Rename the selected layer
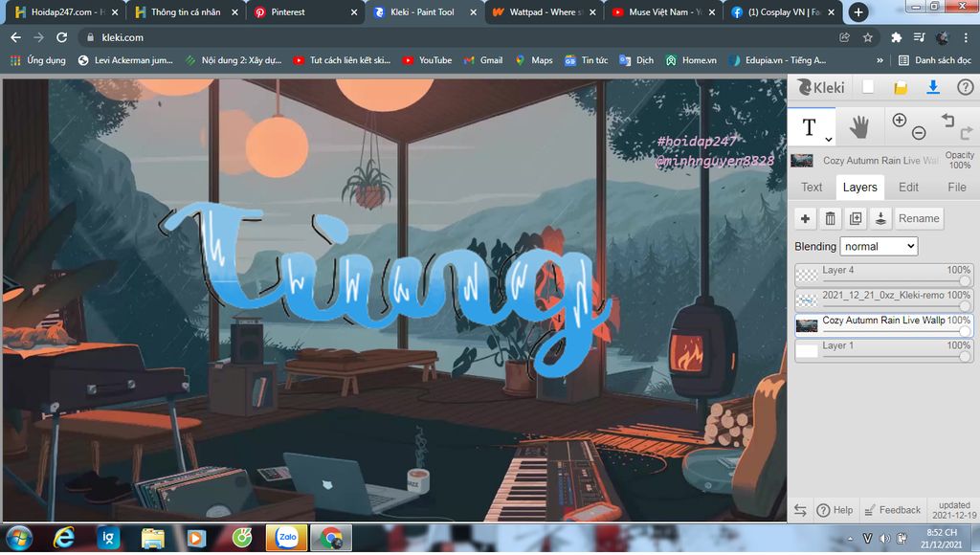Image resolution: width=980 pixels, height=555 pixels. [x=919, y=218]
